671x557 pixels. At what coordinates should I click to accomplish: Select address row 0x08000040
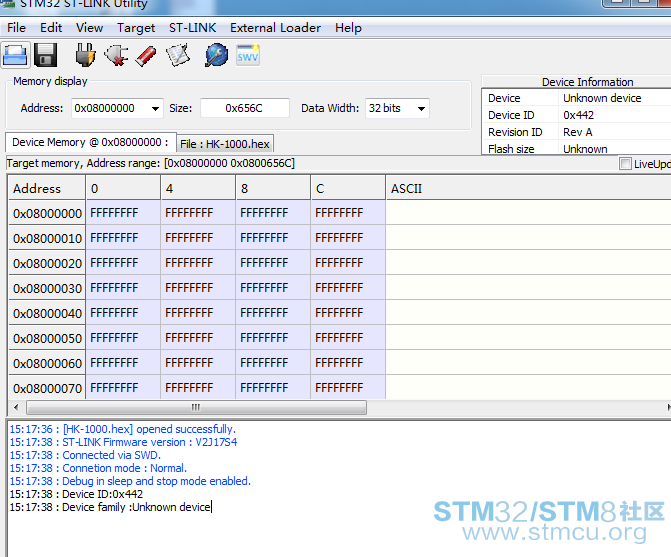click(48, 313)
